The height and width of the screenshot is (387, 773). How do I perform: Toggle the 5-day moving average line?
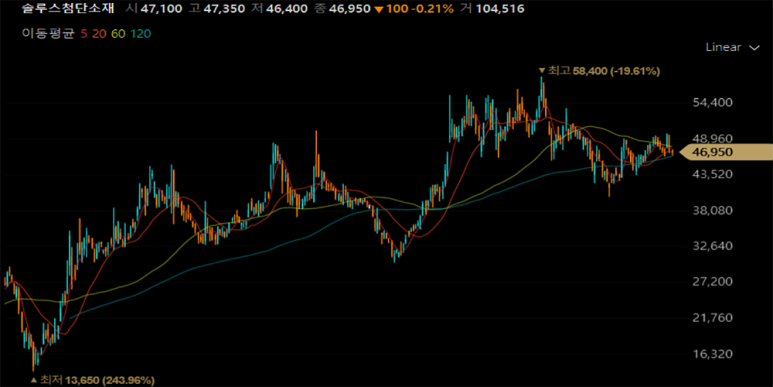83,34
